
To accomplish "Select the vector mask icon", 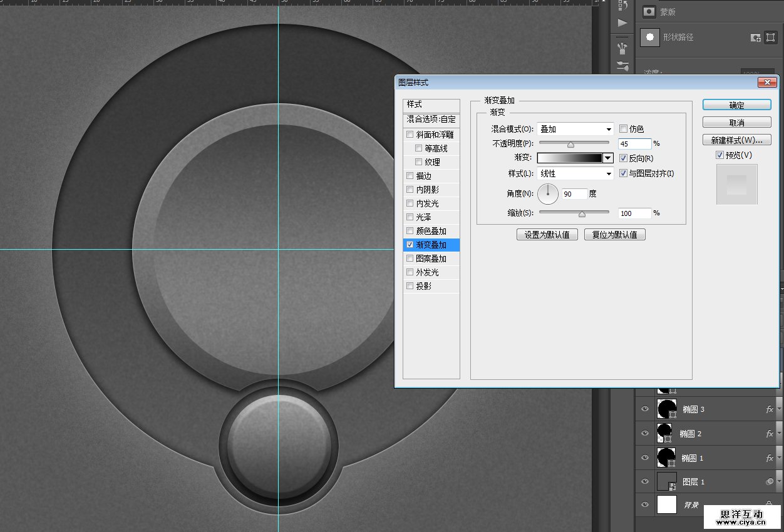I will [x=770, y=38].
